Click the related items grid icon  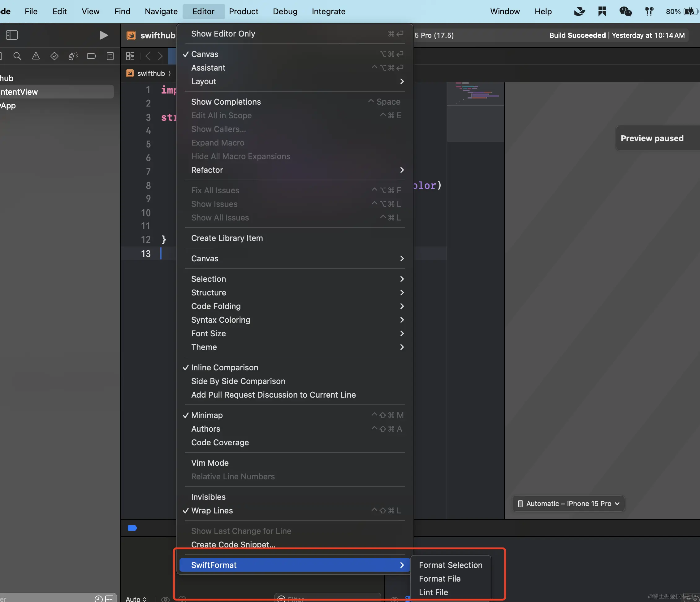(x=130, y=56)
